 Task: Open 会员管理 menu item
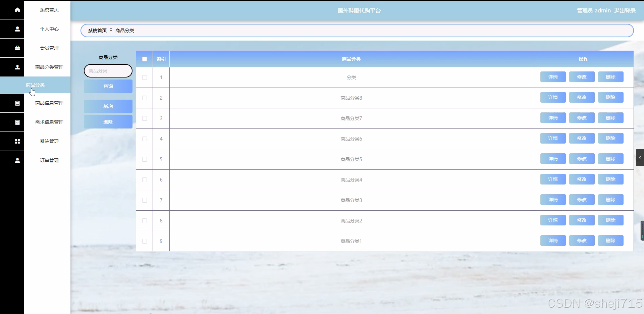point(49,48)
